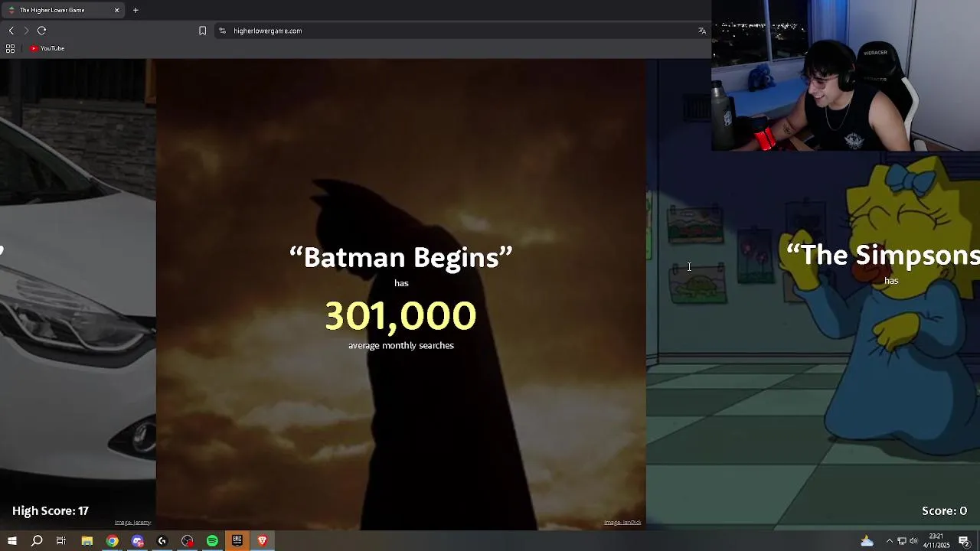Open the Windows notification center
Viewport: 980px width, 551px height.
tap(964, 541)
